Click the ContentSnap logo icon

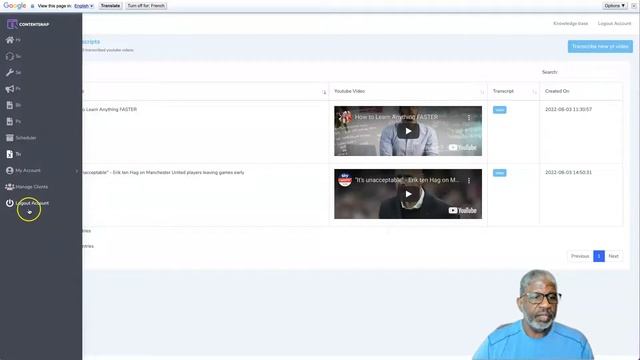12,24
